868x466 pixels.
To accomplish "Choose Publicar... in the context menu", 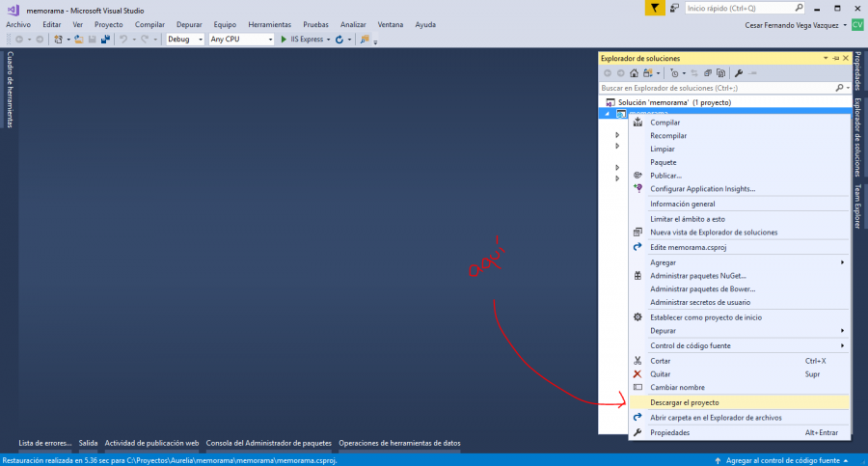I will (x=739, y=176).
